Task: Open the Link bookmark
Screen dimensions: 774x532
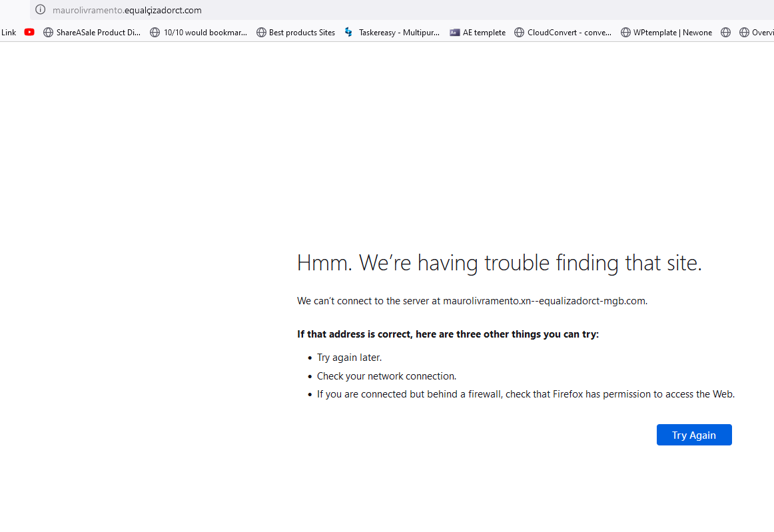Action: (x=9, y=33)
